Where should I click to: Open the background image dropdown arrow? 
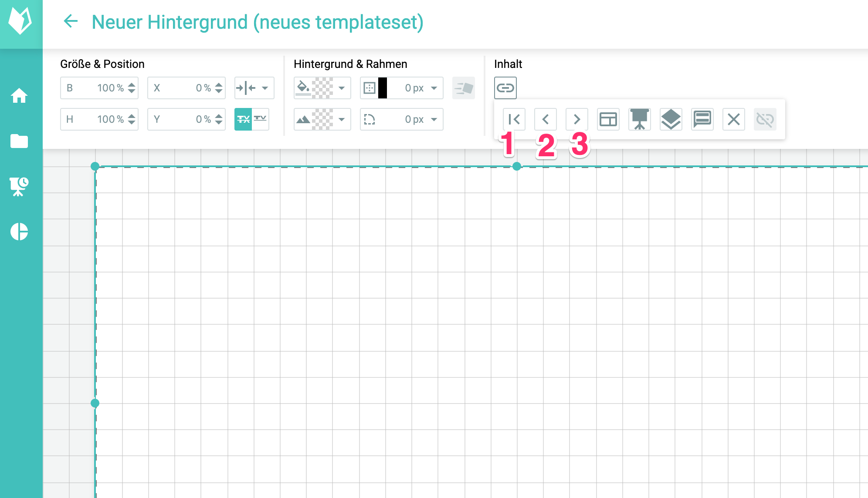[342, 119]
